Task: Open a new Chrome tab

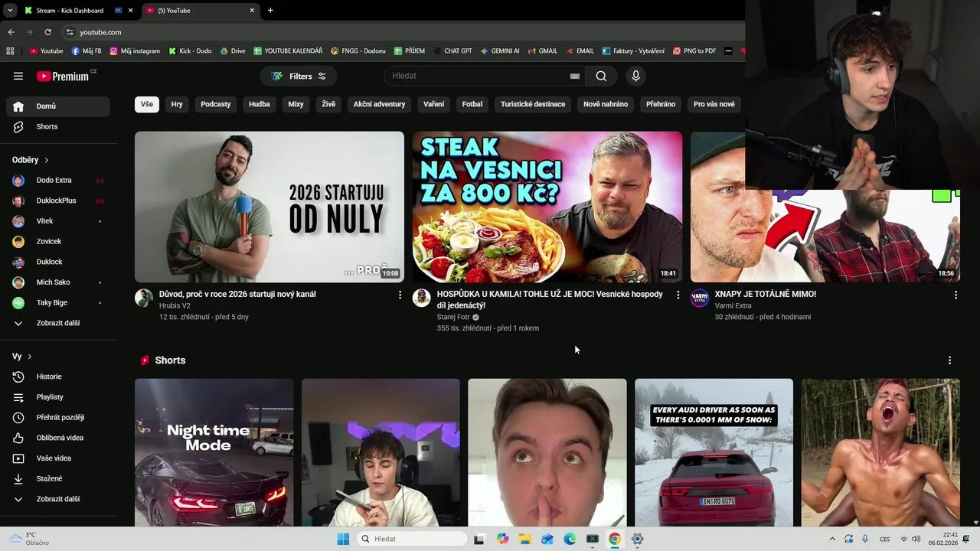Action: [270, 11]
